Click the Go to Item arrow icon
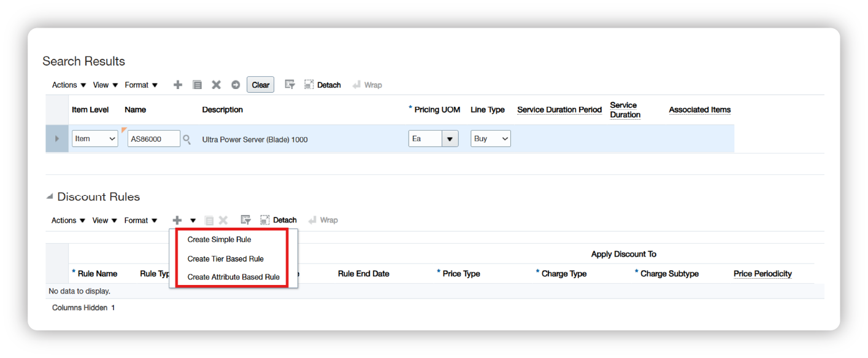Image resolution: width=868 pixels, height=358 pixels. click(236, 84)
